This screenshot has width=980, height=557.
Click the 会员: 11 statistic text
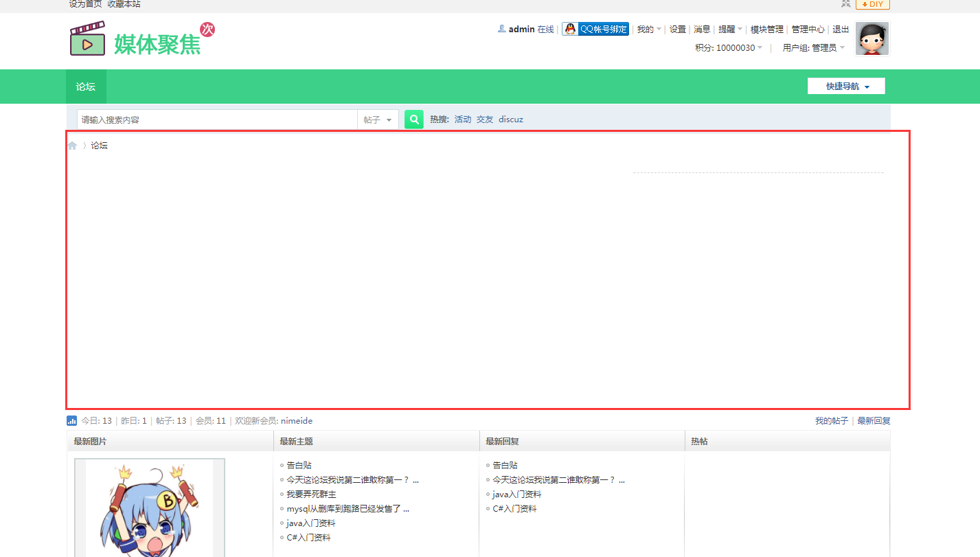211,421
